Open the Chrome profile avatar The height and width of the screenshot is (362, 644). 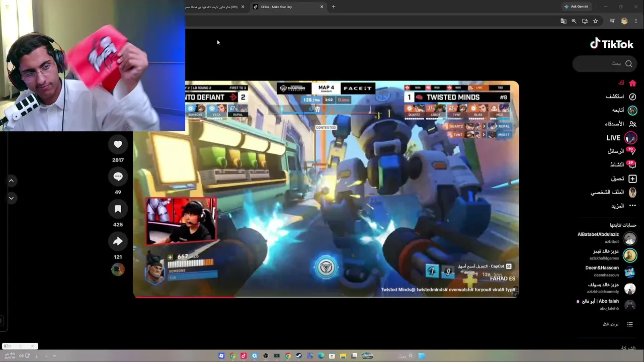tap(624, 21)
